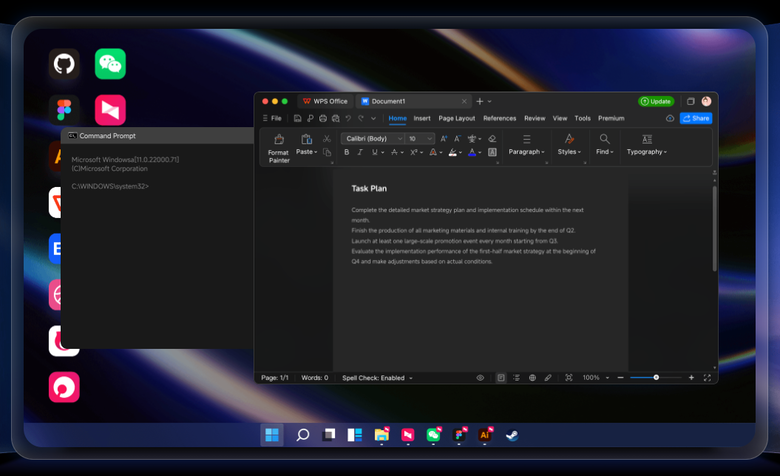
Task: Click the Typography icon
Action: [647, 139]
